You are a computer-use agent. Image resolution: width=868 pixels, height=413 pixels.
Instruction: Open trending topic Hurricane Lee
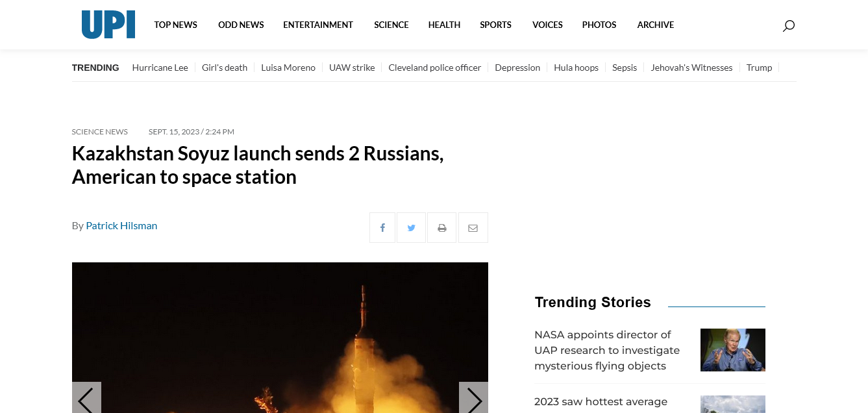pos(160,68)
